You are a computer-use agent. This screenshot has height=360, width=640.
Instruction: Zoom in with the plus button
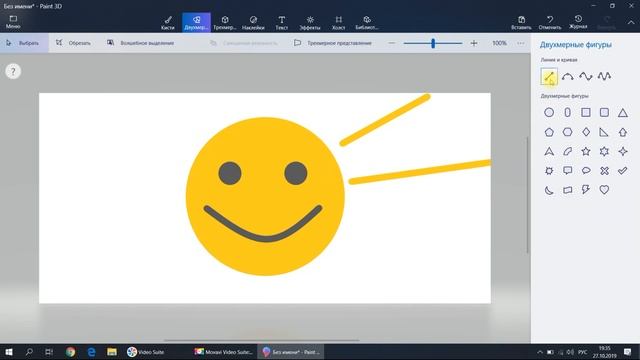pyautogui.click(x=473, y=43)
